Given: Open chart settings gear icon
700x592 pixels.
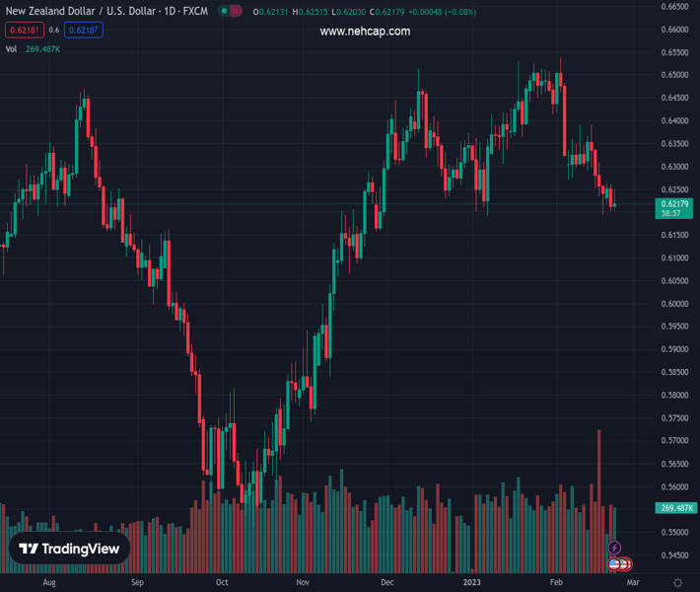Looking at the screenshot, I should [677, 583].
